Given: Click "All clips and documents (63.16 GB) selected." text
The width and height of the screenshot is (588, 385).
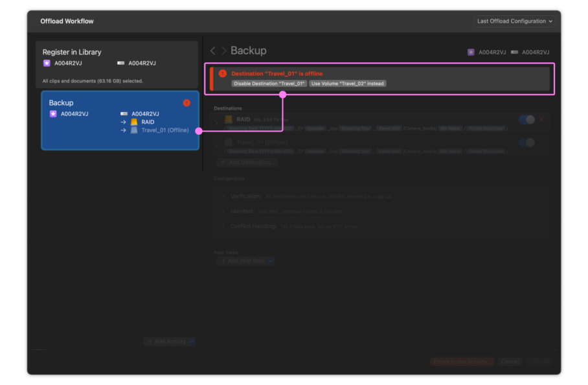Looking at the screenshot, I should coord(93,81).
